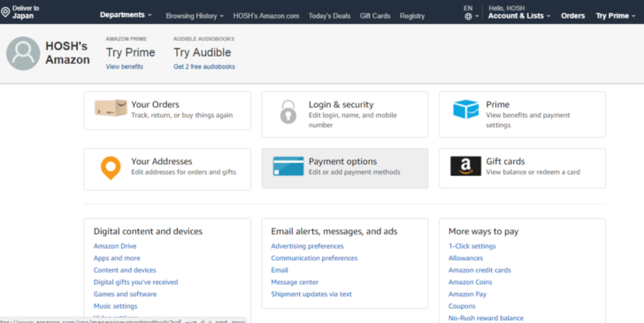Open the Gift cards card title
The height and width of the screenshot is (323, 644).
tap(506, 161)
